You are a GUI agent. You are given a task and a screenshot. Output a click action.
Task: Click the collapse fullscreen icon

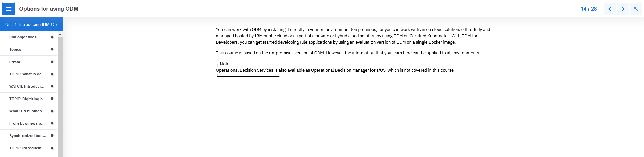(x=636, y=9)
